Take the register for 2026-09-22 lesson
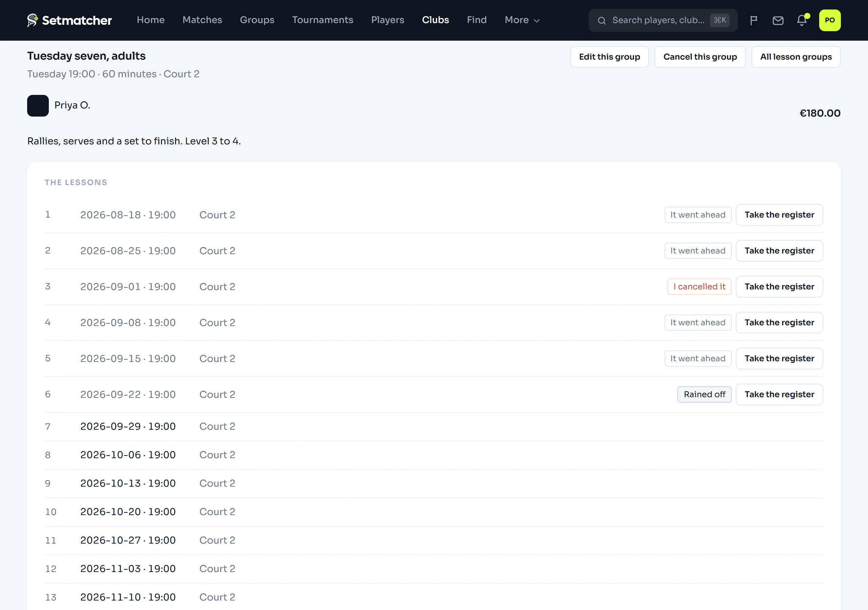Image resolution: width=868 pixels, height=610 pixels. coord(779,394)
